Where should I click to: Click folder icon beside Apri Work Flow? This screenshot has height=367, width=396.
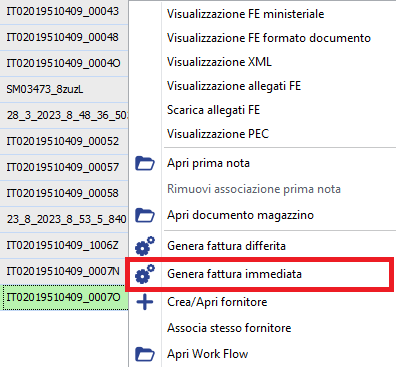145,354
